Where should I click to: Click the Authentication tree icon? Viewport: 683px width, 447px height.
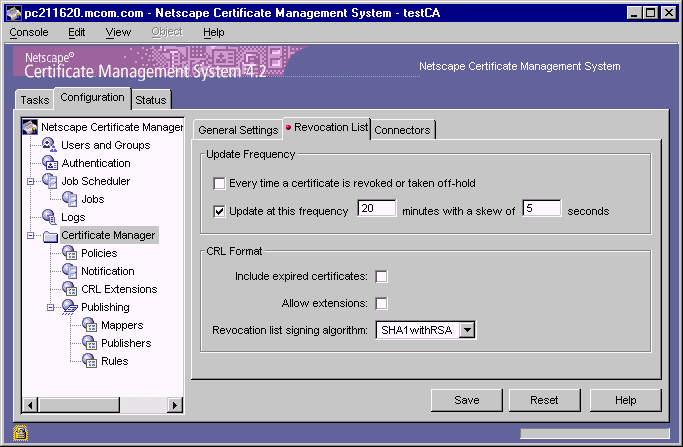[x=50, y=163]
